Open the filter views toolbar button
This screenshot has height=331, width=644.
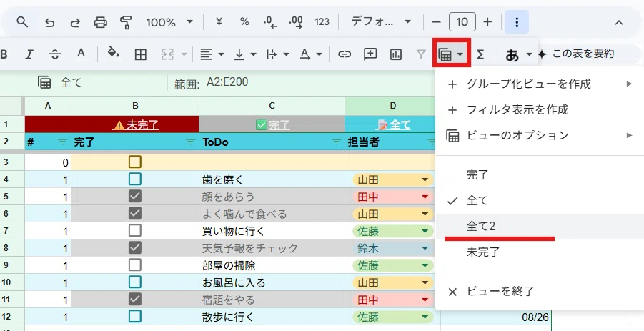click(x=451, y=54)
